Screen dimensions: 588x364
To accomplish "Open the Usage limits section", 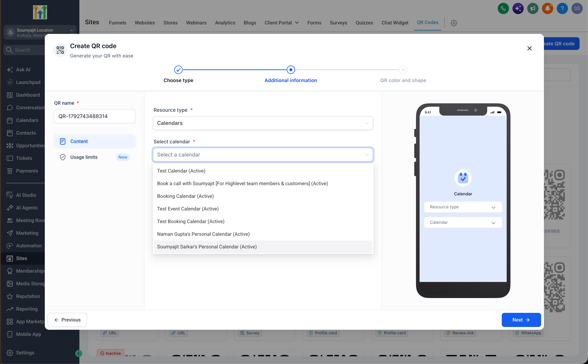I will (x=94, y=157).
